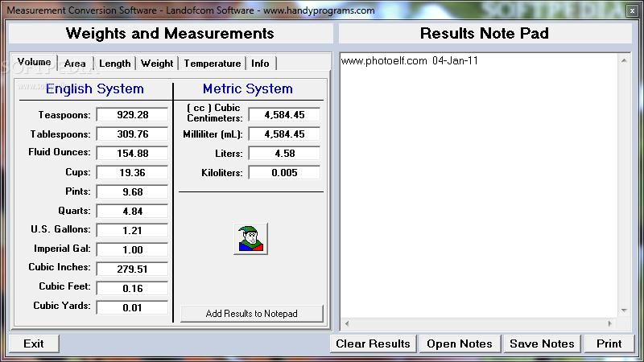This screenshot has width=644, height=362.
Task: Switch to the Volume tab
Action: point(34,63)
